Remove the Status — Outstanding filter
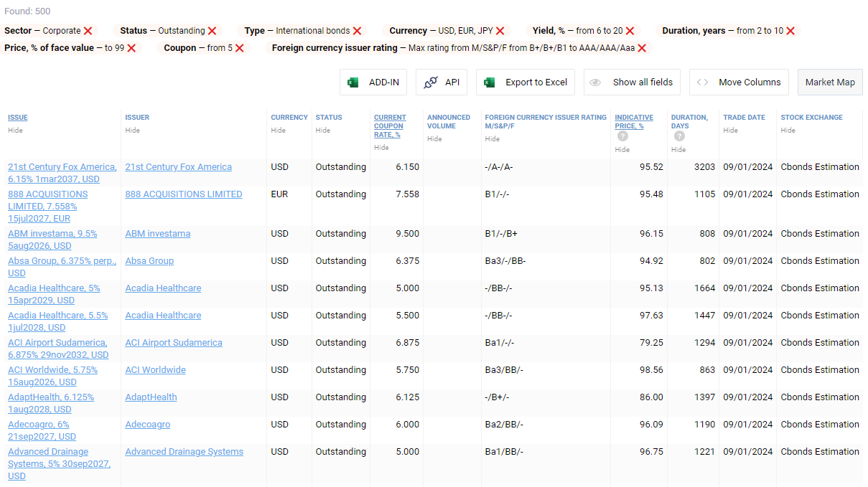The width and height of the screenshot is (868, 487). click(x=212, y=31)
